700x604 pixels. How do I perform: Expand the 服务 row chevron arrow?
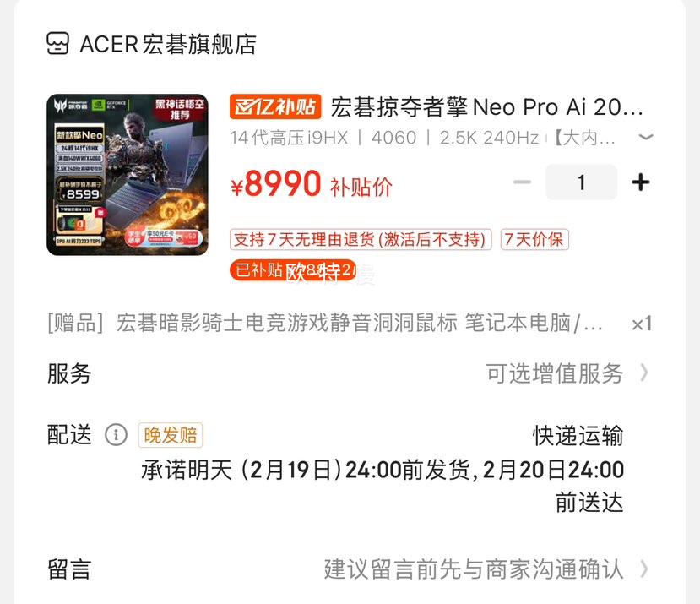click(x=643, y=373)
